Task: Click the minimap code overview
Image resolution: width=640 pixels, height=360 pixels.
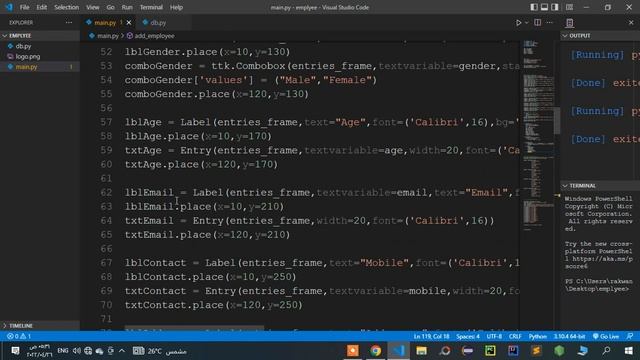Action: tap(538, 135)
